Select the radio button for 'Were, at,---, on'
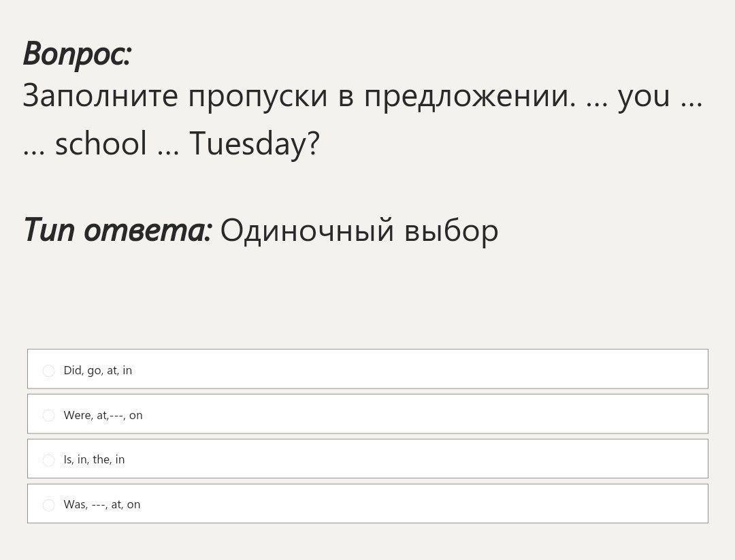This screenshot has width=735, height=560. pos(48,416)
